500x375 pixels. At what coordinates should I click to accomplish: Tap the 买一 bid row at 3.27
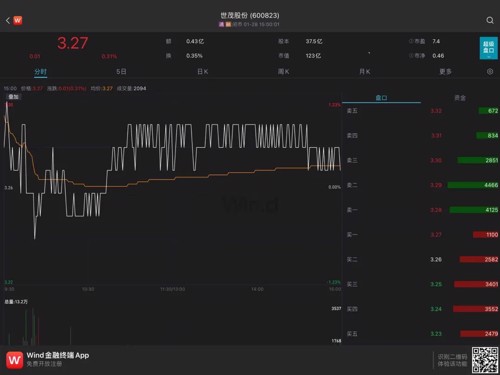[422, 235]
